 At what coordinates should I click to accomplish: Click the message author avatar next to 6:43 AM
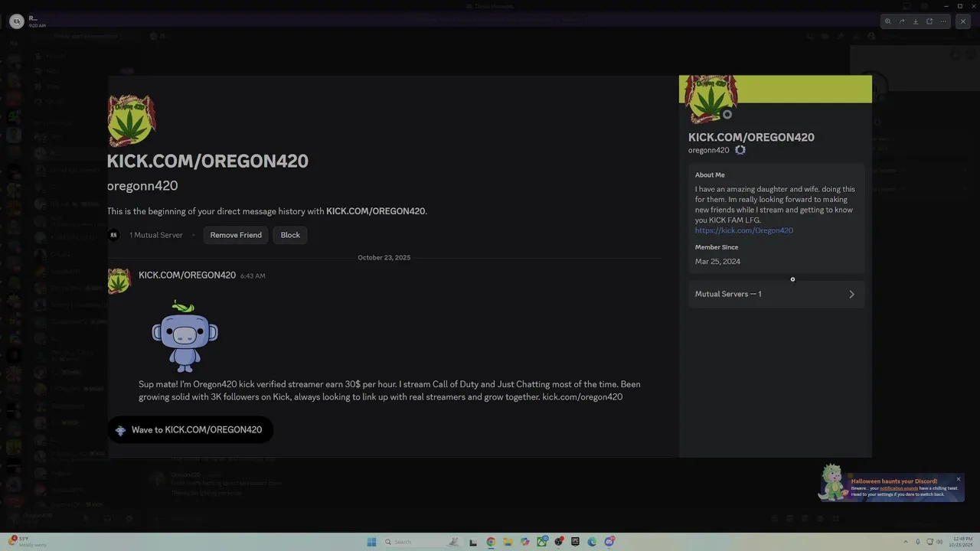119,281
